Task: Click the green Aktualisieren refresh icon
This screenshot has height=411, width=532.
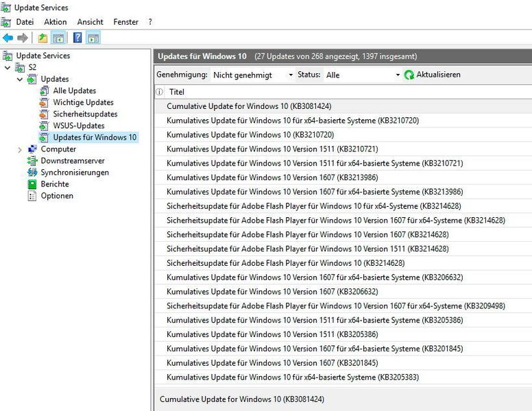Action: (x=409, y=75)
